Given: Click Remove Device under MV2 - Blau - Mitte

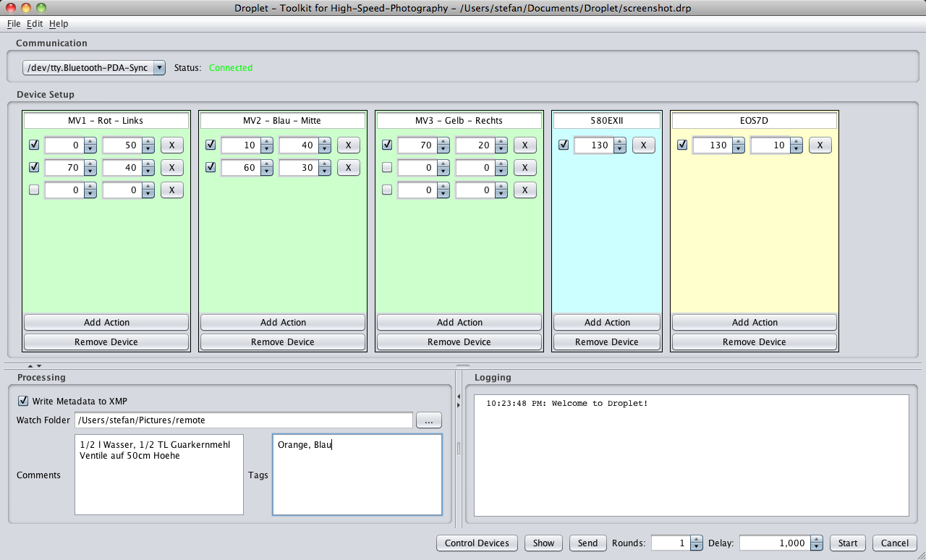Looking at the screenshot, I should [283, 342].
